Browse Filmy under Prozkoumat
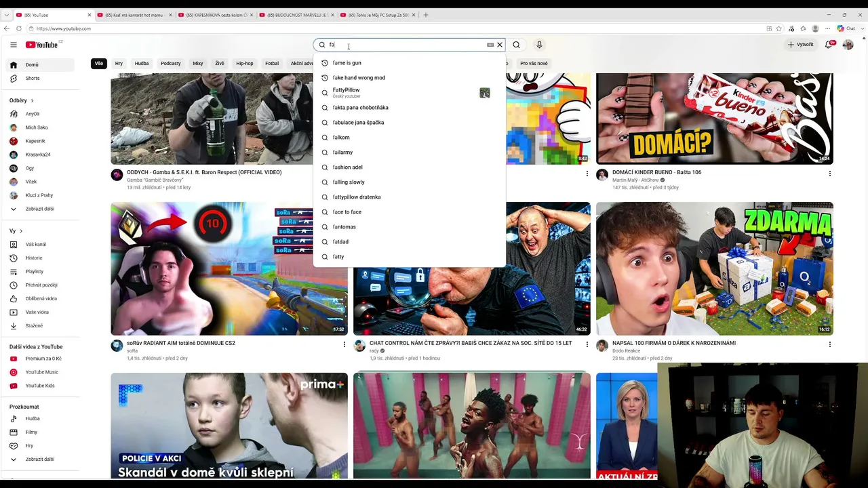The width and height of the screenshot is (868, 488). click(40, 432)
